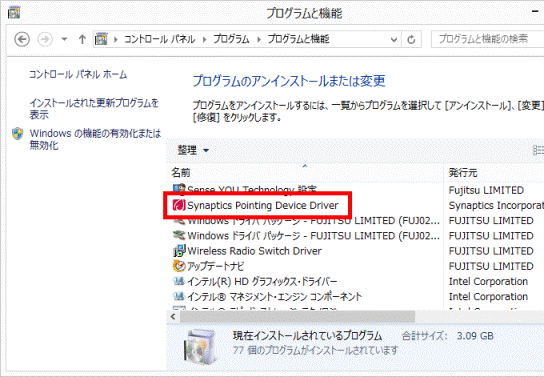Click the red Synaptics program icon
The height and width of the screenshot is (377, 544).
(179, 205)
